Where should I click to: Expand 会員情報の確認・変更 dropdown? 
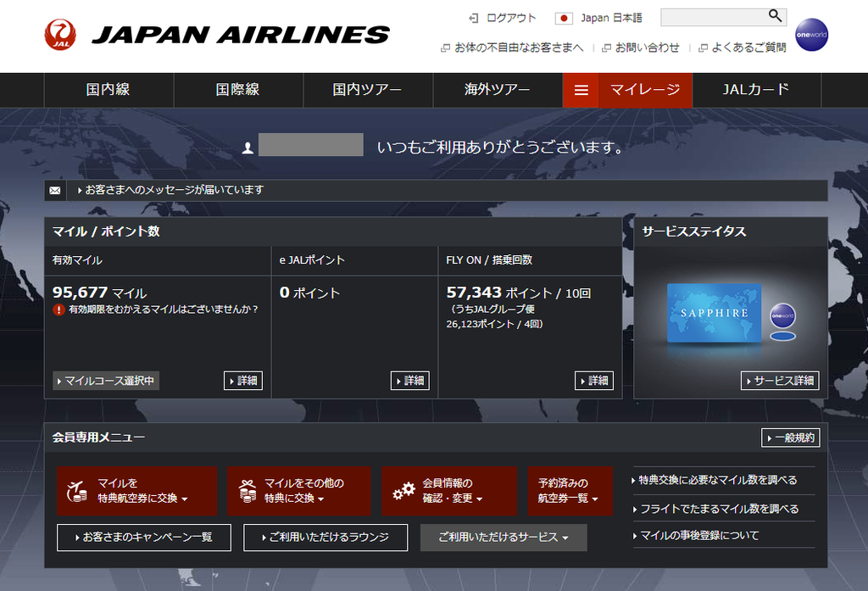pyautogui.click(x=449, y=491)
